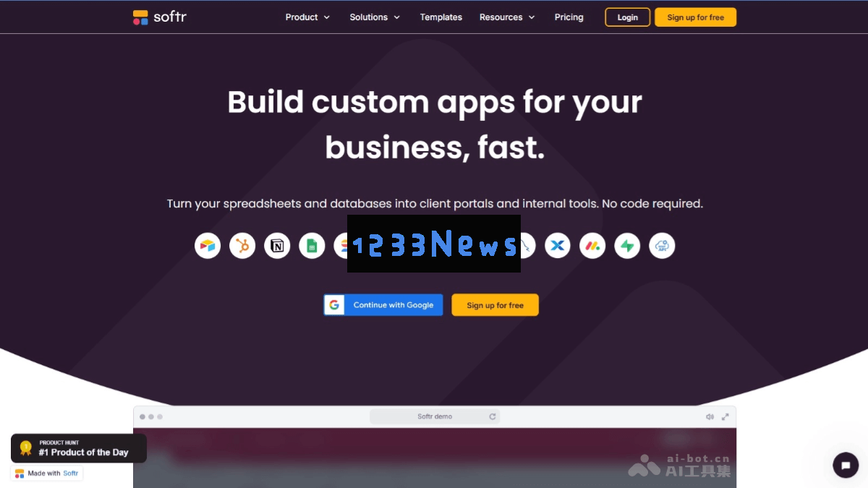Open the Product dropdown menu
868x488 pixels.
click(x=307, y=17)
